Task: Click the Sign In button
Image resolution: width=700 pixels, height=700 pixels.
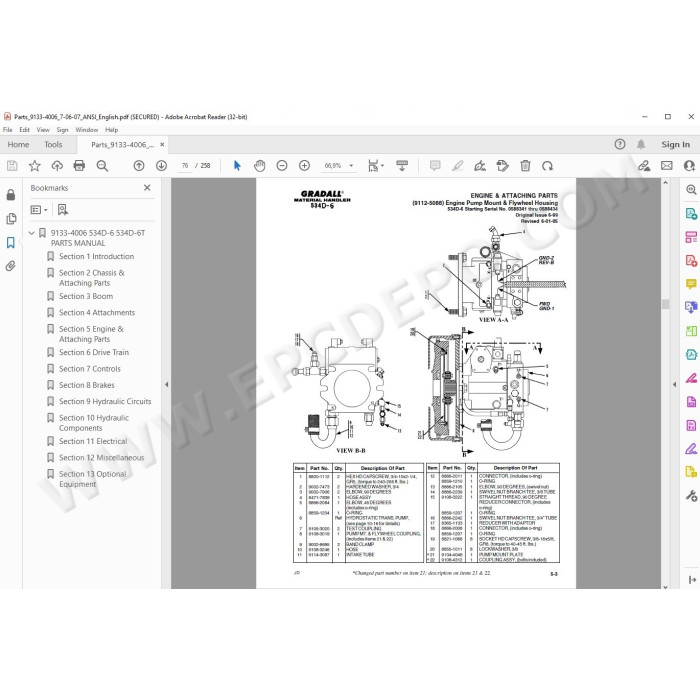Action: [x=675, y=145]
